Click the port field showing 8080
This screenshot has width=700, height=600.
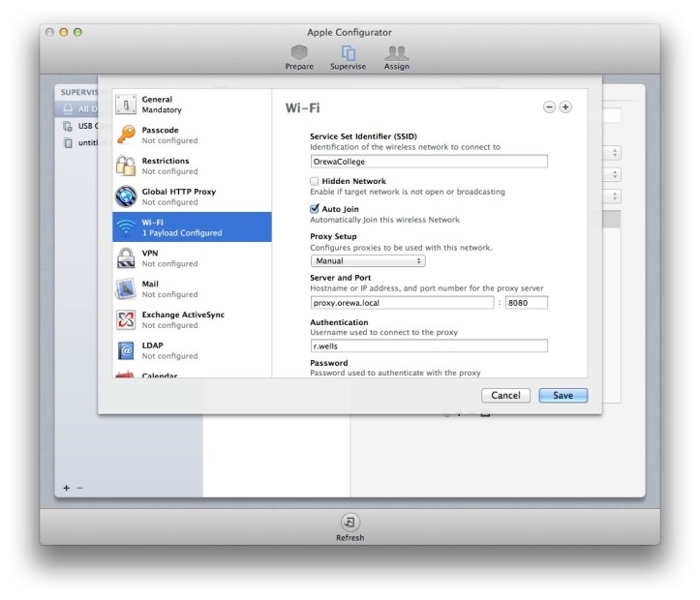coord(527,303)
